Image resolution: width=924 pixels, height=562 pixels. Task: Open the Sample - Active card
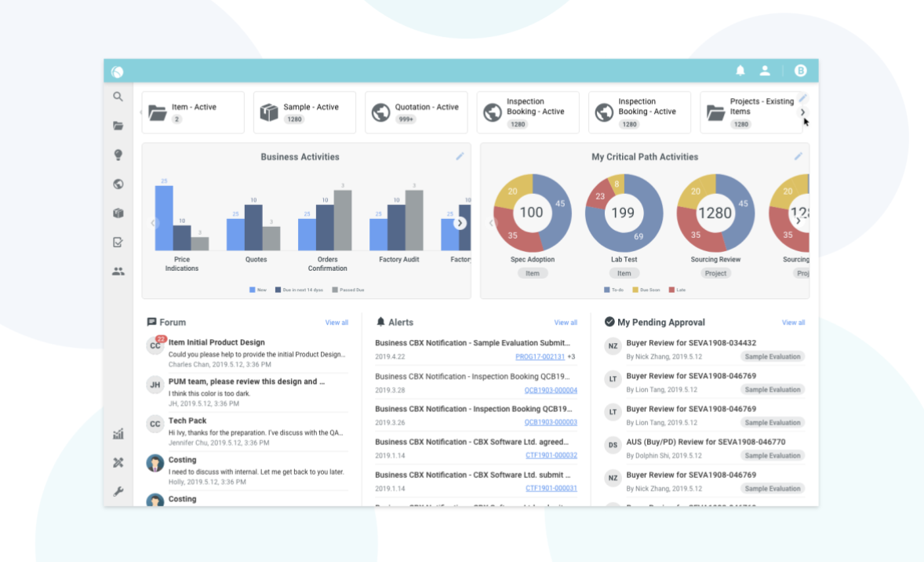click(304, 112)
